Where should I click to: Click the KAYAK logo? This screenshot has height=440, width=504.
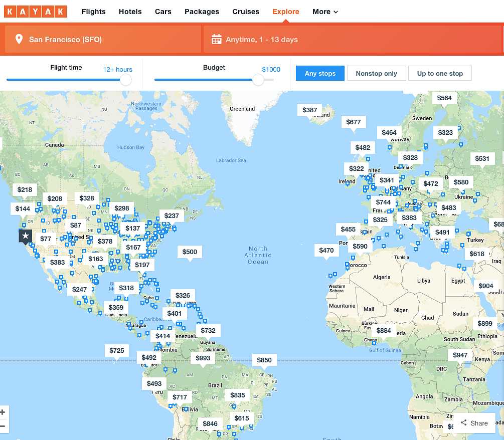[35, 11]
